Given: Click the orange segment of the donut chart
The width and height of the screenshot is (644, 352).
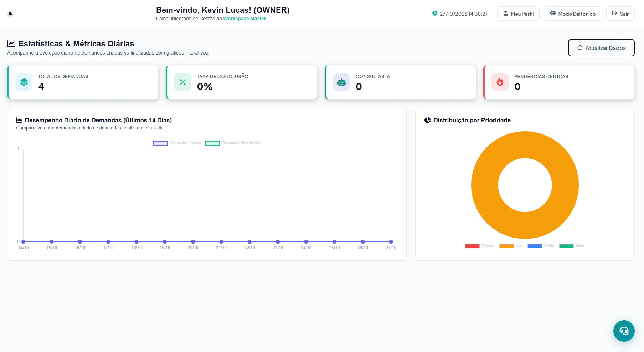Looking at the screenshot, I should point(485,185).
